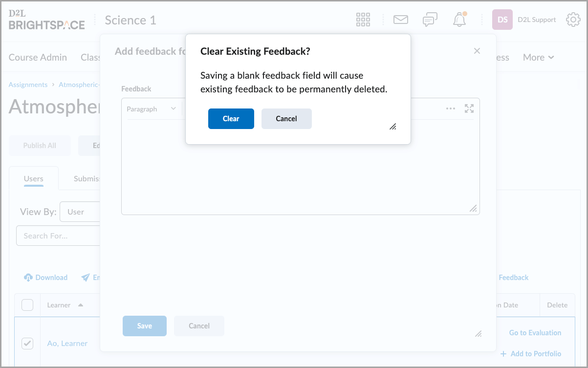
Task: Expand the Paragraph format dropdown
Action: coord(151,109)
